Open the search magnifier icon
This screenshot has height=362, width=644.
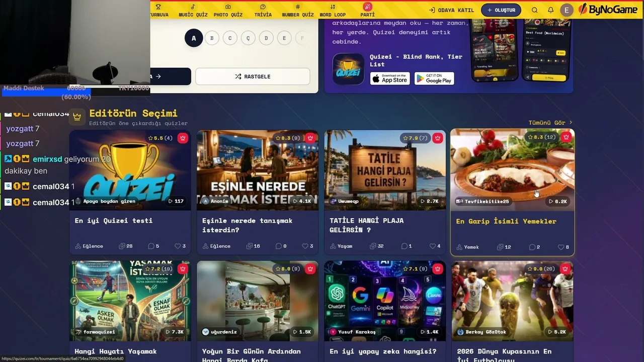[534, 10]
